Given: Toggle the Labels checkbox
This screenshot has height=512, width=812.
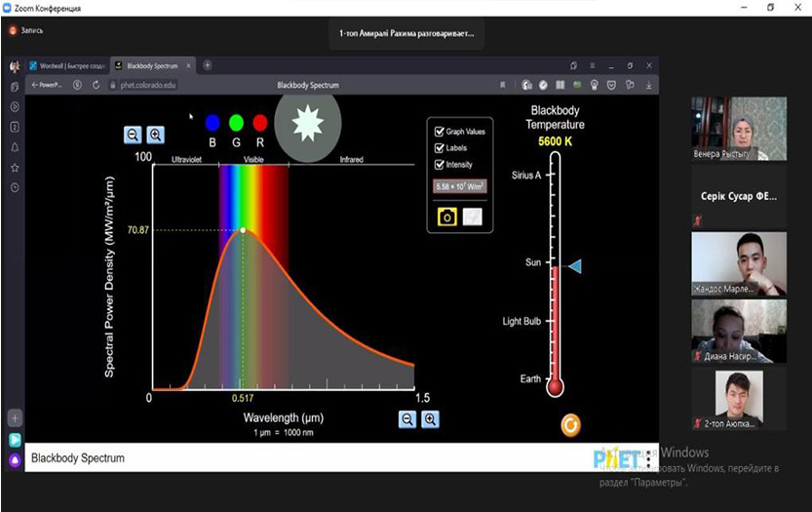Looking at the screenshot, I should coord(440,148).
